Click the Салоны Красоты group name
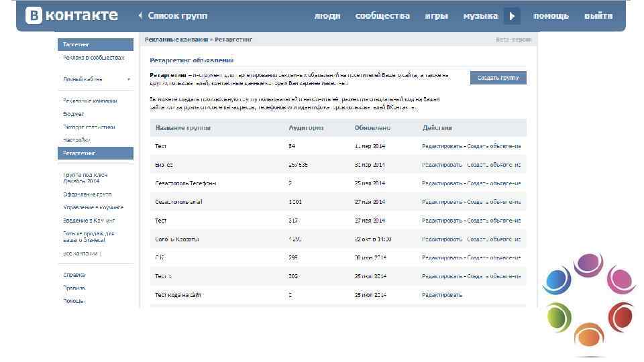The width and height of the screenshot is (644, 362). pos(177,239)
